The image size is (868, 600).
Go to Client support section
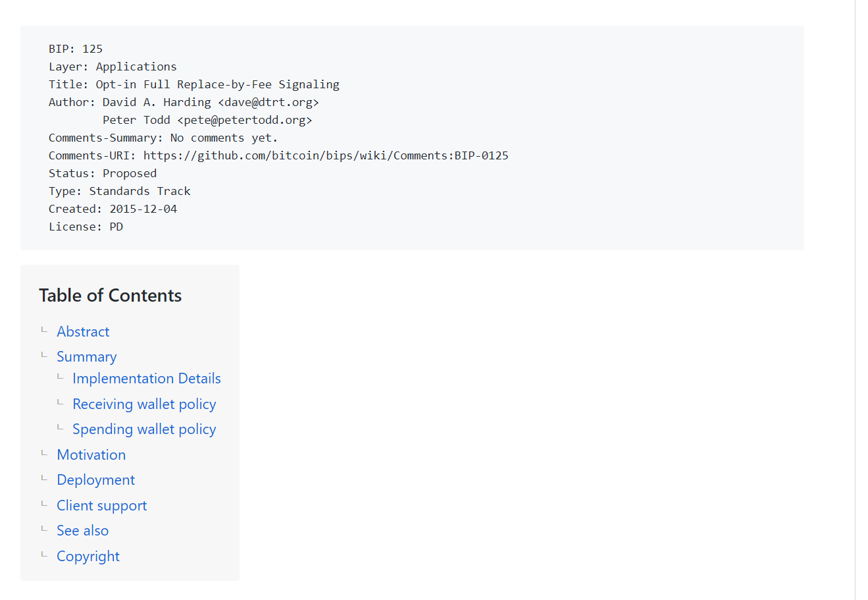pos(101,505)
